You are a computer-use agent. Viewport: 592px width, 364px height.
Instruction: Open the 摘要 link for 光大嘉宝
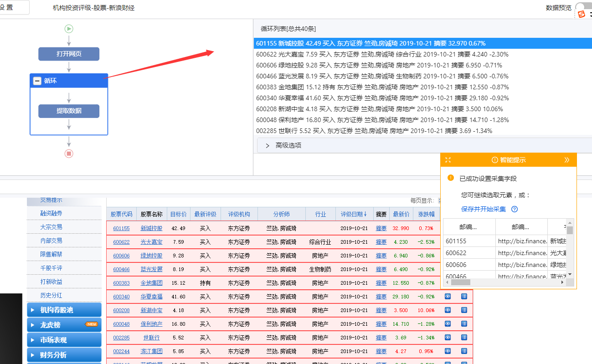[381, 242]
